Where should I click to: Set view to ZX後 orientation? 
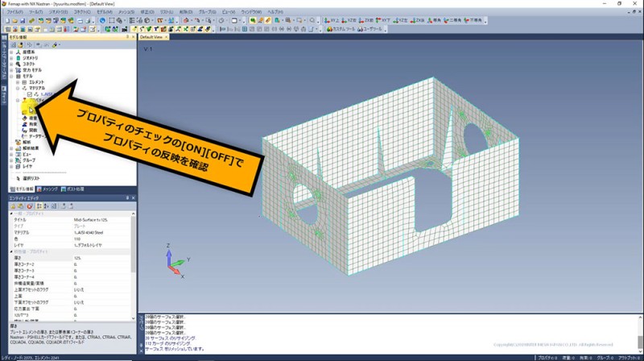tap(417, 20)
